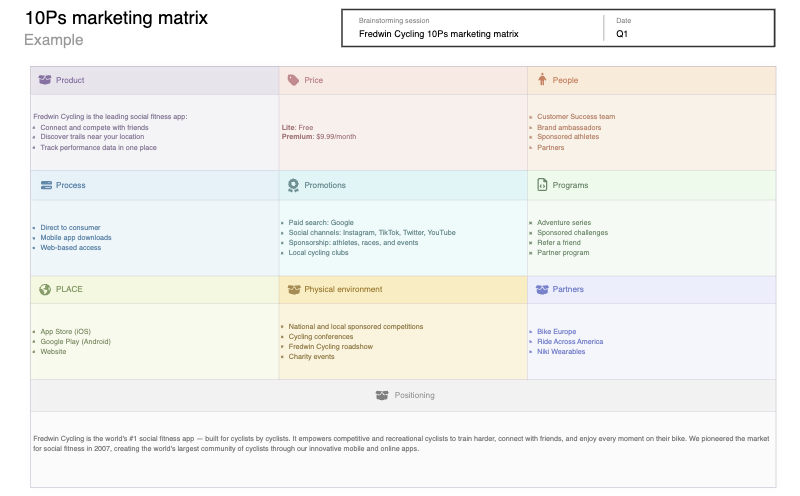The width and height of the screenshot is (800, 496).
Task: Click the Programs document icon
Action: pyautogui.click(x=542, y=185)
